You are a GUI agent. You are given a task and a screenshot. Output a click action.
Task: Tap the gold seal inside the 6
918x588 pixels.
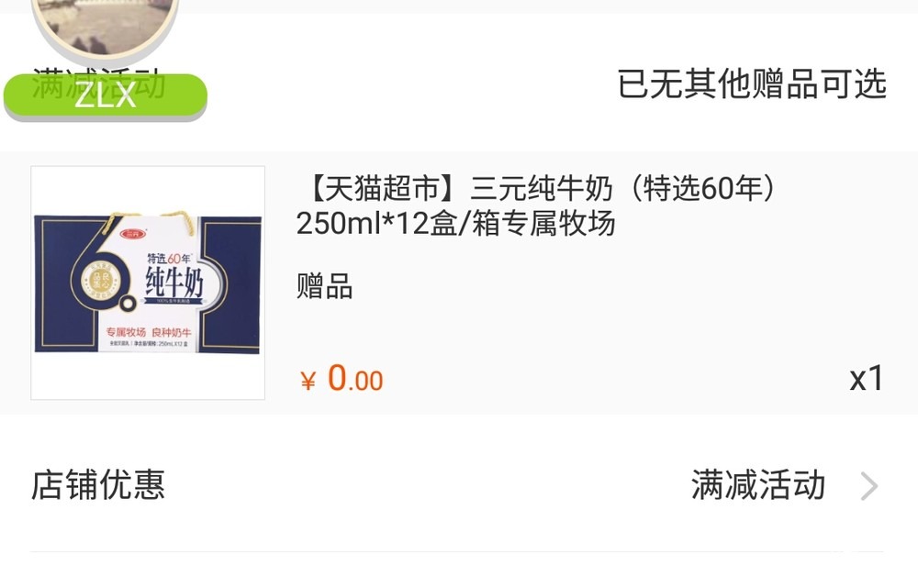96,279
